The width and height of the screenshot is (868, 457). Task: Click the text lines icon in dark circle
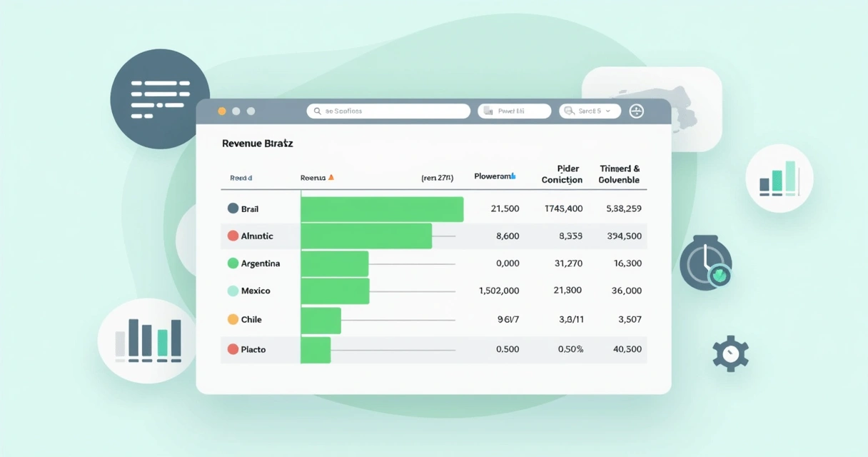pyautogui.click(x=160, y=99)
